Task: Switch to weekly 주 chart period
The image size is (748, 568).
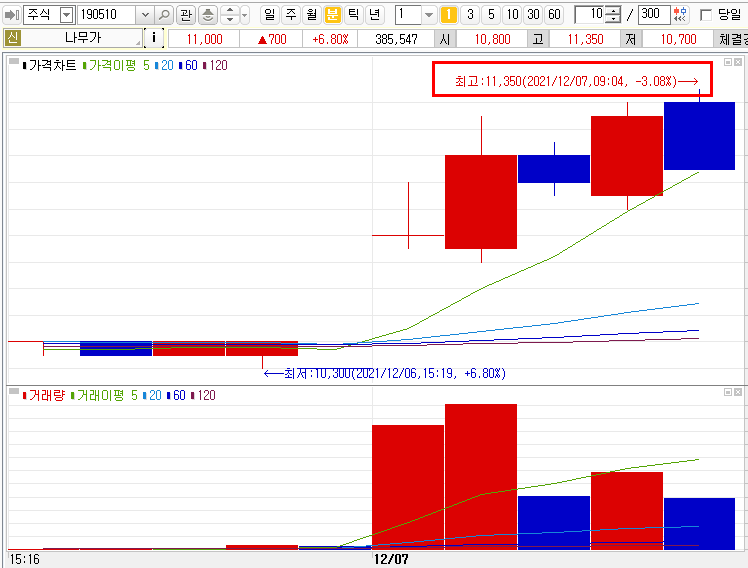Action: [x=291, y=15]
